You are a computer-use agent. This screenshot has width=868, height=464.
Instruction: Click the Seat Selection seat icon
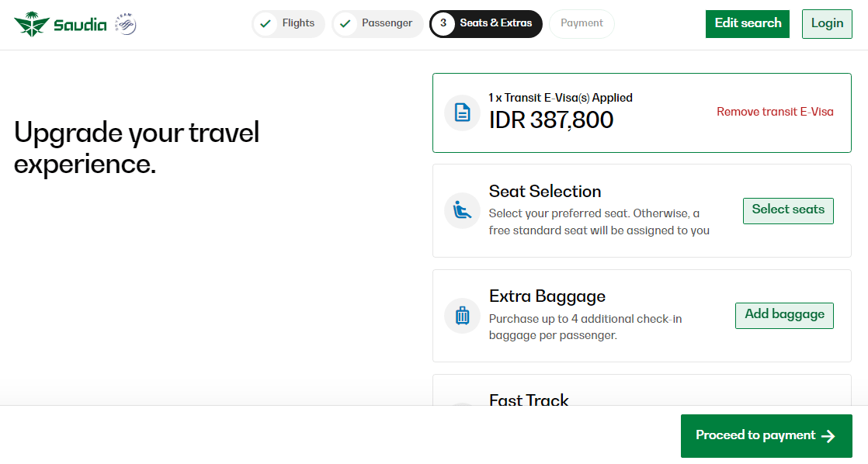pos(462,210)
